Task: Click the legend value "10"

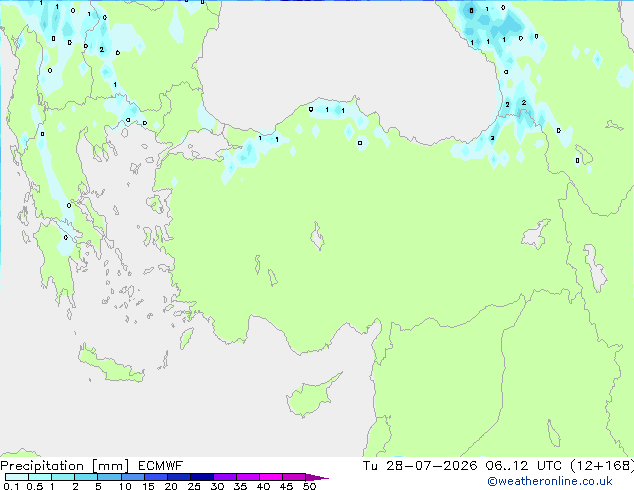Action: pyautogui.click(x=125, y=486)
